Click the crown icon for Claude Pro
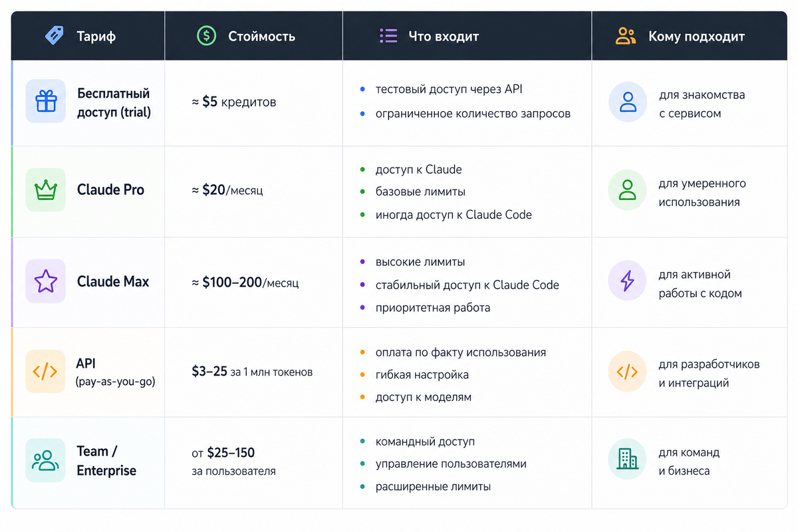The height and width of the screenshot is (532, 798). point(46,190)
